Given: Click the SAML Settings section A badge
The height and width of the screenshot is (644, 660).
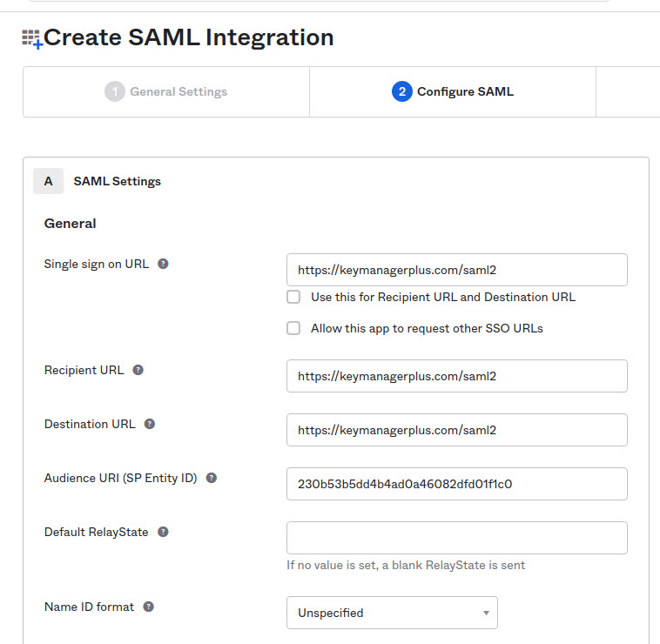Looking at the screenshot, I should coord(48,181).
